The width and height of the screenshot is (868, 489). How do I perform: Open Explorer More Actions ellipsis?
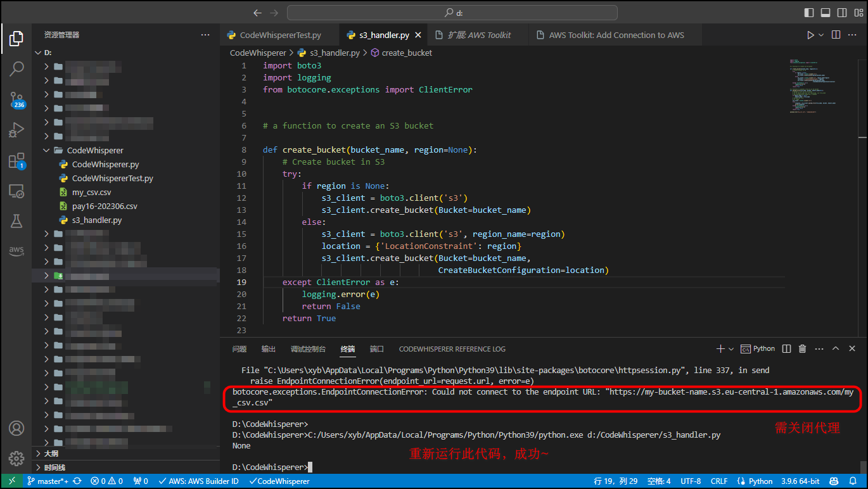pyautogui.click(x=205, y=35)
